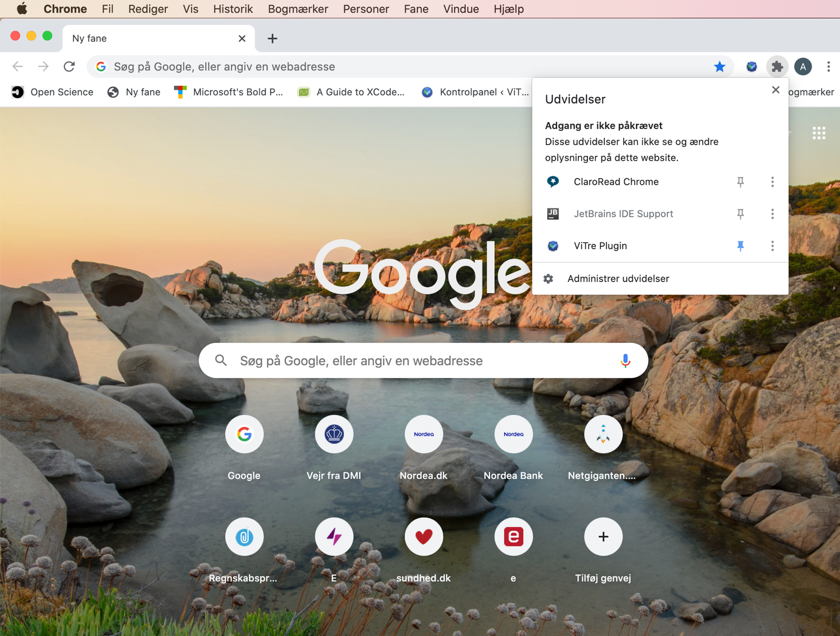Click the ViTre Plugin toolbar icon
Screen dimensions: 840x636
tap(752, 67)
